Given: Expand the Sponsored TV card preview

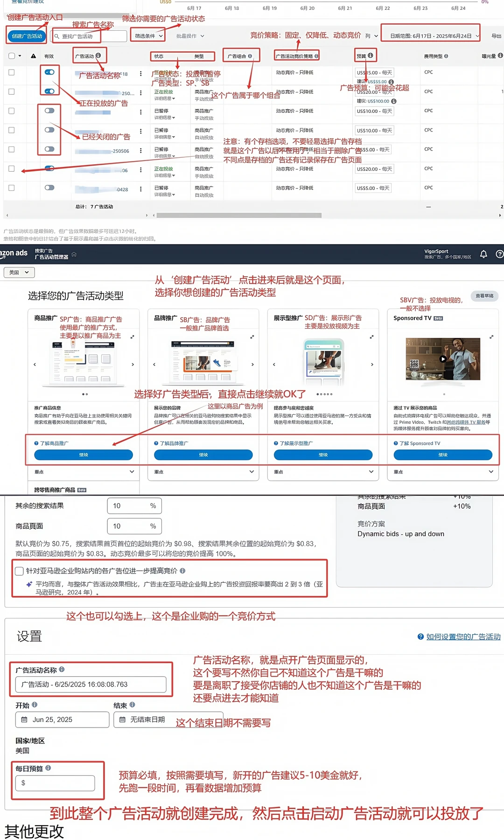Looking at the screenshot, I should pyautogui.click(x=491, y=336).
